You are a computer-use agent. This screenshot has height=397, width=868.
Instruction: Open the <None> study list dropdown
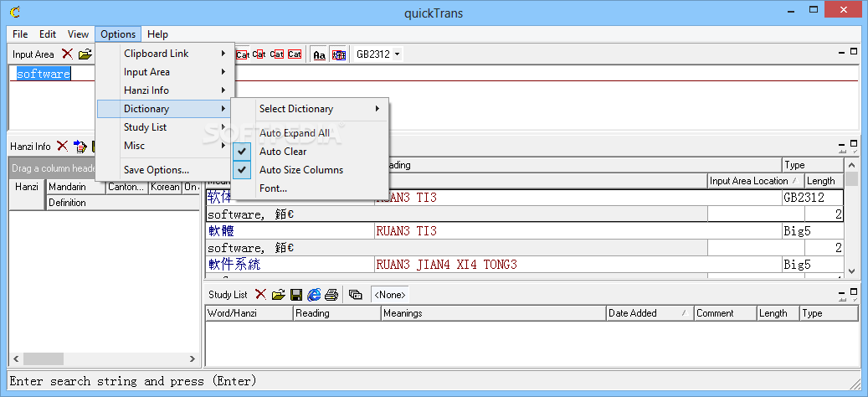click(x=390, y=295)
